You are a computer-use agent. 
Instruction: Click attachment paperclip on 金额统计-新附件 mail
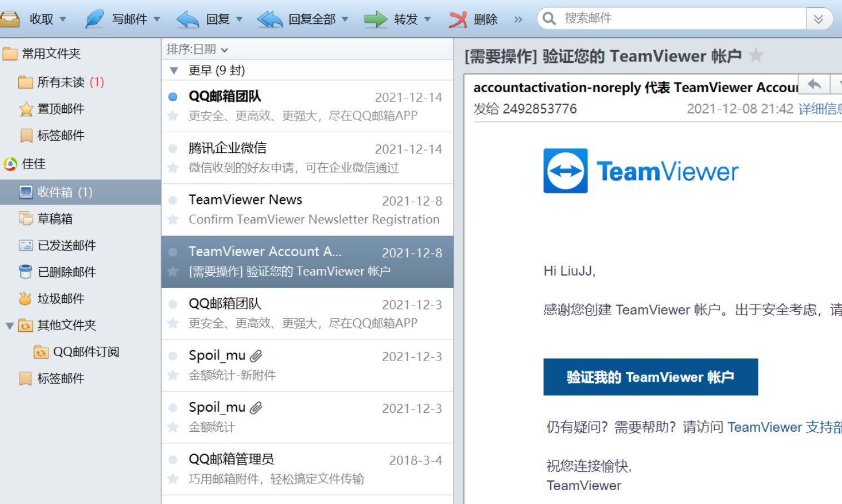pyautogui.click(x=256, y=356)
